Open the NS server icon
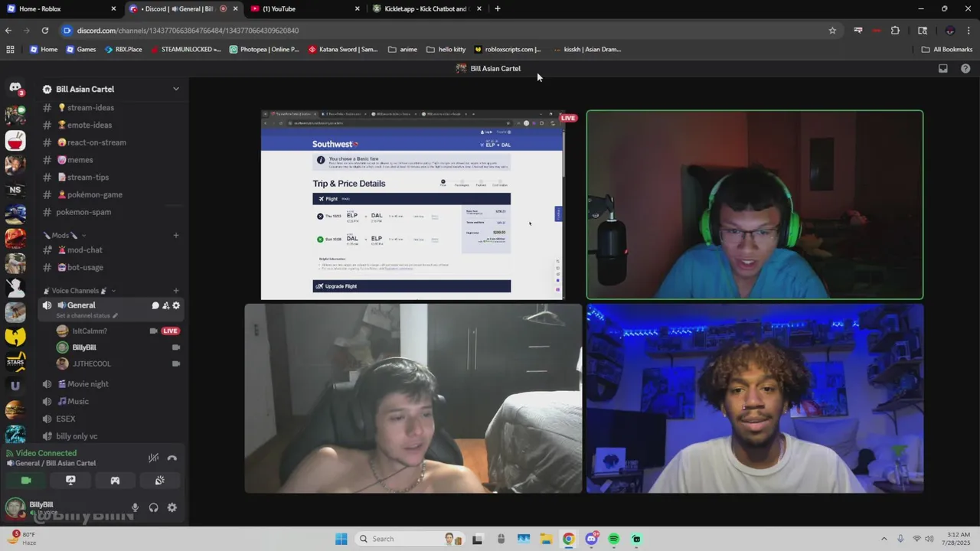The height and width of the screenshot is (551, 980). click(15, 190)
